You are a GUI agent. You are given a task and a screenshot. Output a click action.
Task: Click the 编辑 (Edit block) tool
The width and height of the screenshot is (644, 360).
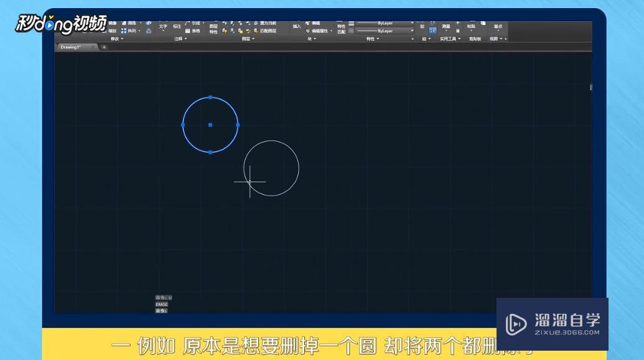click(x=313, y=23)
